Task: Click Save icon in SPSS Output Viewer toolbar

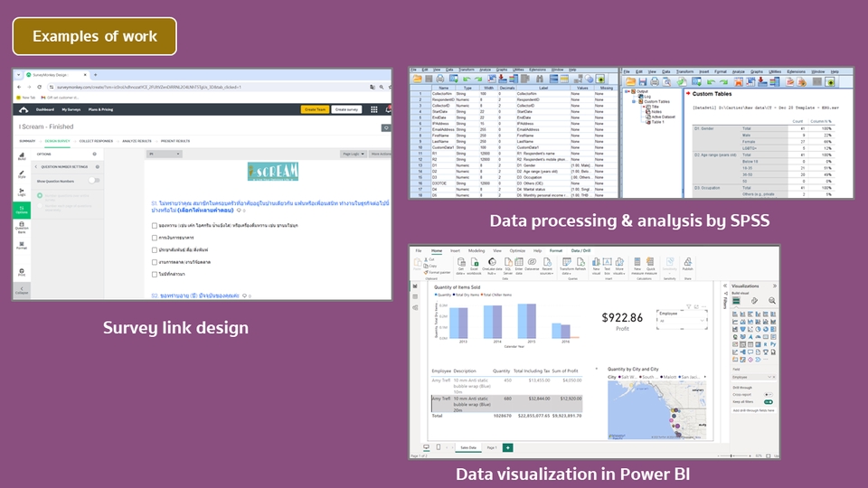Action: (643, 82)
